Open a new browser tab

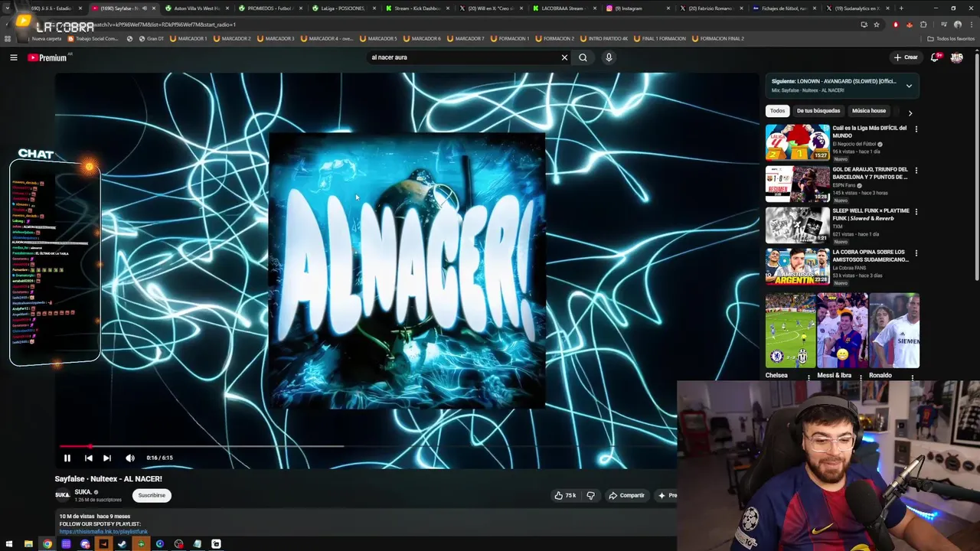901,8
